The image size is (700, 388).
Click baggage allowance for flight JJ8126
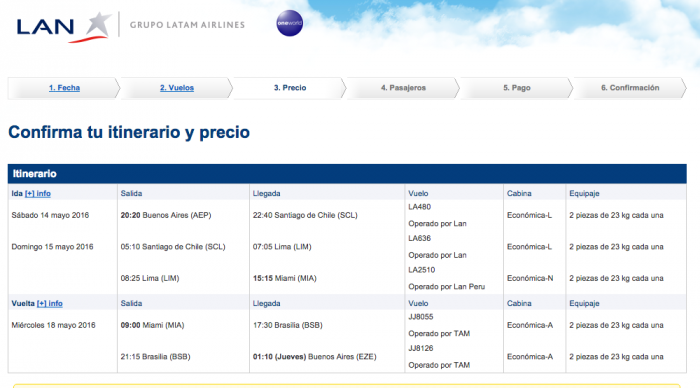coord(616,357)
